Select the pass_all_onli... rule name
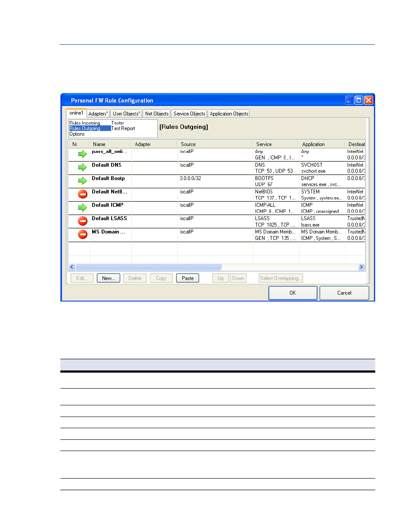Viewport: 411px width, 532px height. coord(109,152)
